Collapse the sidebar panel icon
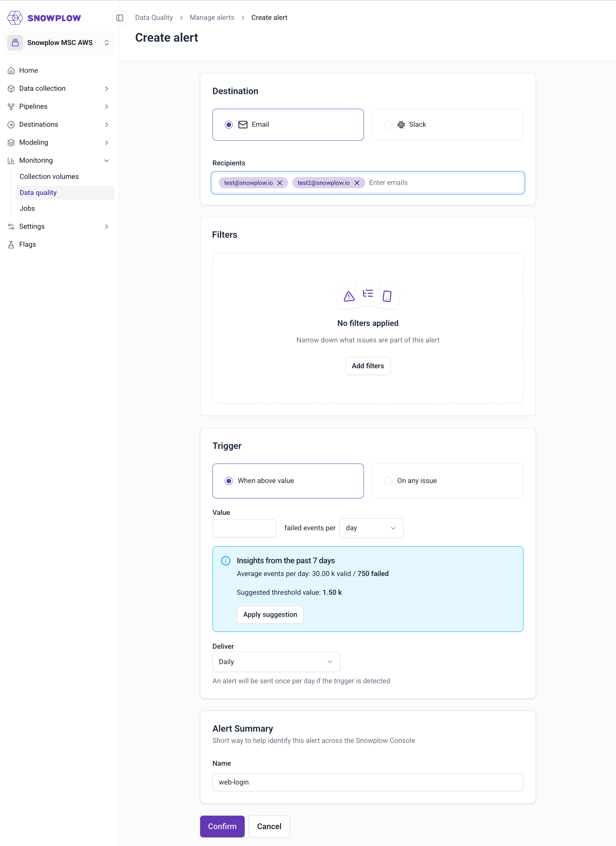This screenshot has height=846, width=616. (x=120, y=18)
